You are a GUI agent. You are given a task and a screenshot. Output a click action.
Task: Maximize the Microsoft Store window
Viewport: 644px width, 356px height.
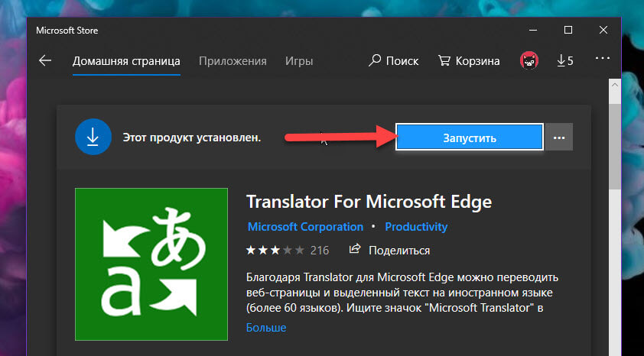568,31
